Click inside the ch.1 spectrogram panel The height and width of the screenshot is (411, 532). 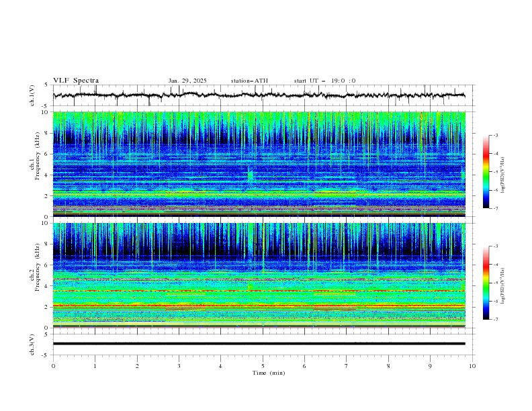click(x=259, y=164)
